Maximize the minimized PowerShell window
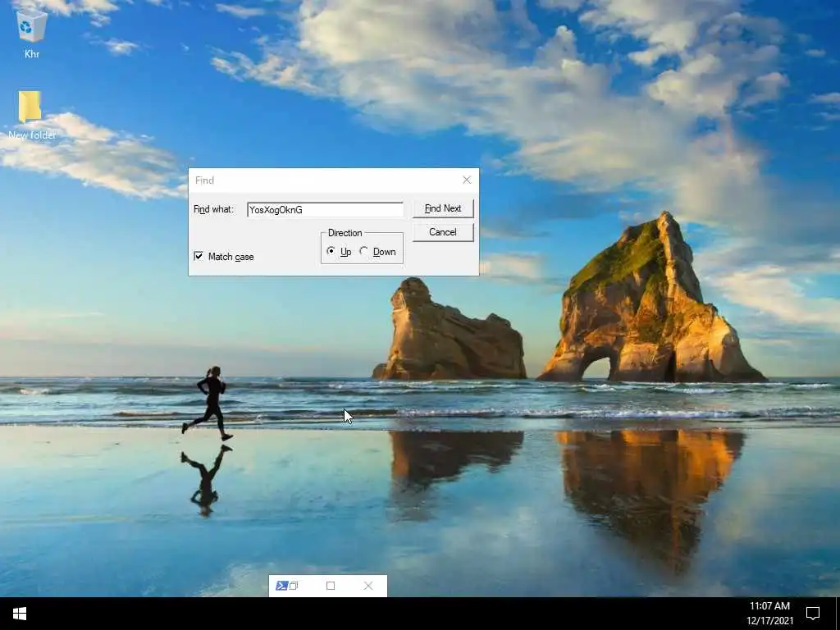Screen dimensions: 840x630 click(x=331, y=586)
